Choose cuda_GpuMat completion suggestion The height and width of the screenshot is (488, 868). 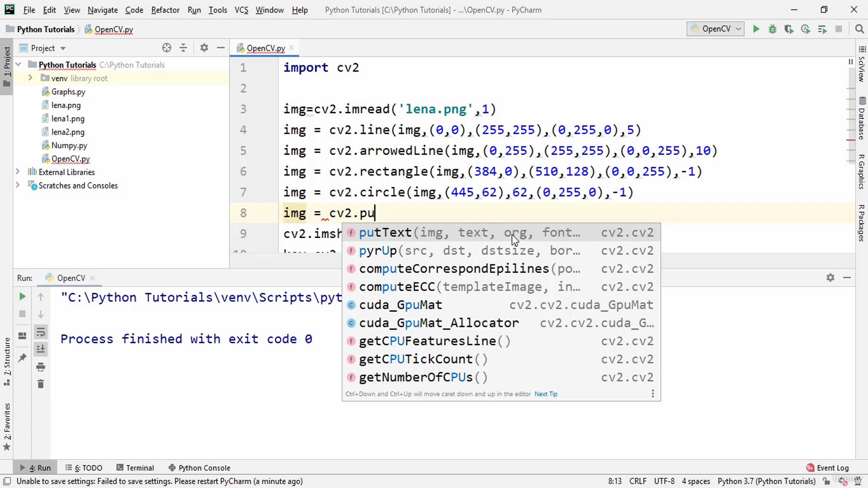(x=501, y=305)
